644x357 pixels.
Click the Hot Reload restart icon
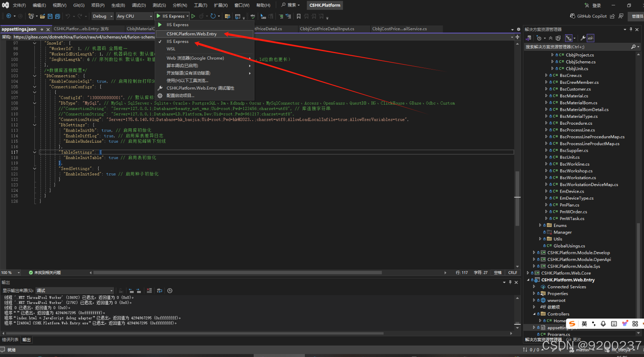(213, 16)
